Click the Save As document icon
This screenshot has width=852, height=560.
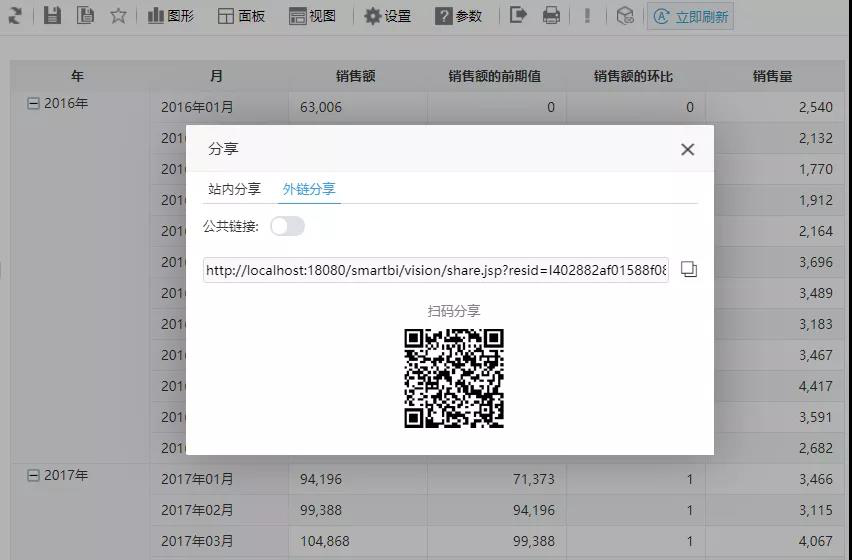pyautogui.click(x=85, y=15)
